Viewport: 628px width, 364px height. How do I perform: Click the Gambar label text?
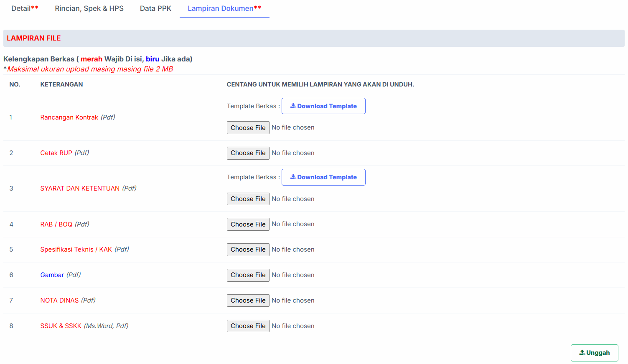pyautogui.click(x=52, y=275)
